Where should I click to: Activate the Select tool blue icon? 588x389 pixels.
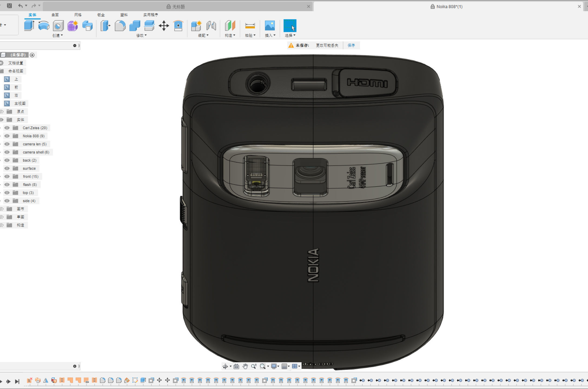[290, 26]
